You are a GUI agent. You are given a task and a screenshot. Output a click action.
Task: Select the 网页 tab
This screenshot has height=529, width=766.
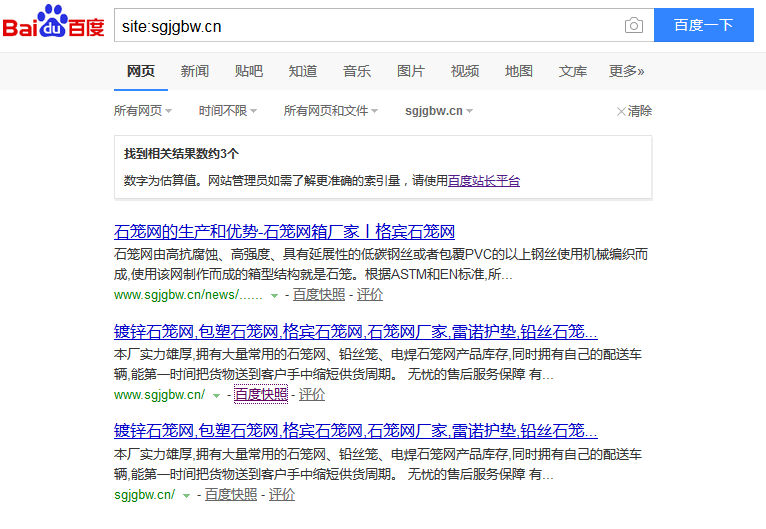tap(141, 71)
